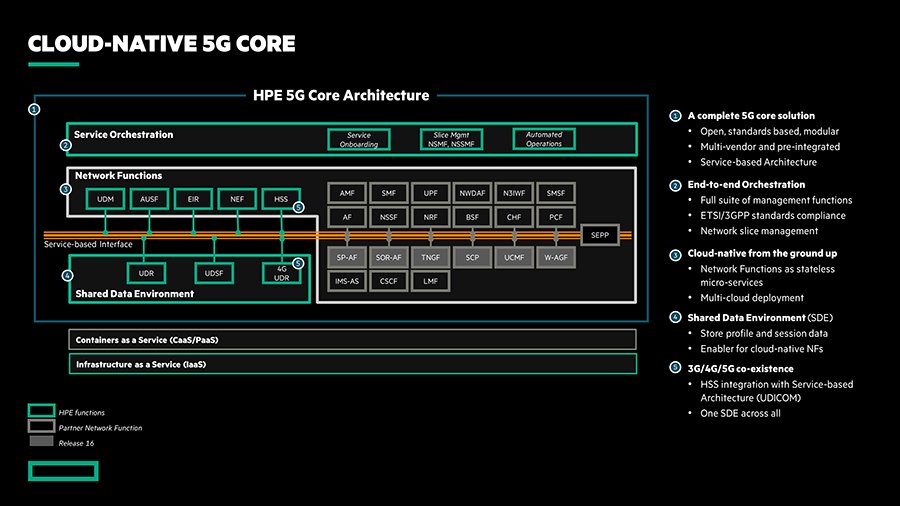Screen dimensions: 900x506
Task: Select the UDM network function block
Action: (x=105, y=200)
